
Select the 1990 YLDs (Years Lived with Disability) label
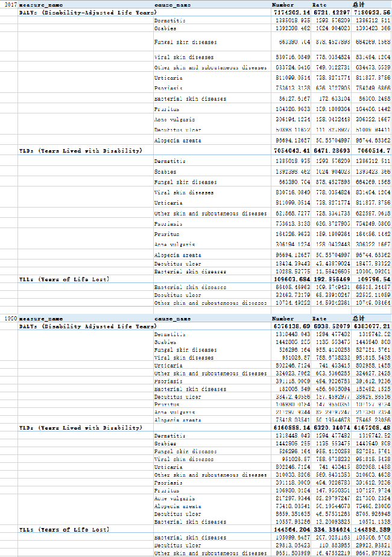click(x=81, y=428)
